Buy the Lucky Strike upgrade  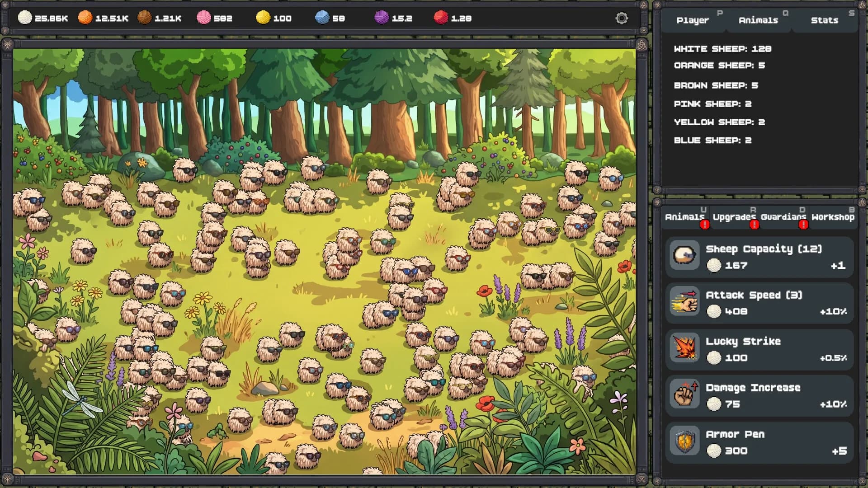[759, 349]
